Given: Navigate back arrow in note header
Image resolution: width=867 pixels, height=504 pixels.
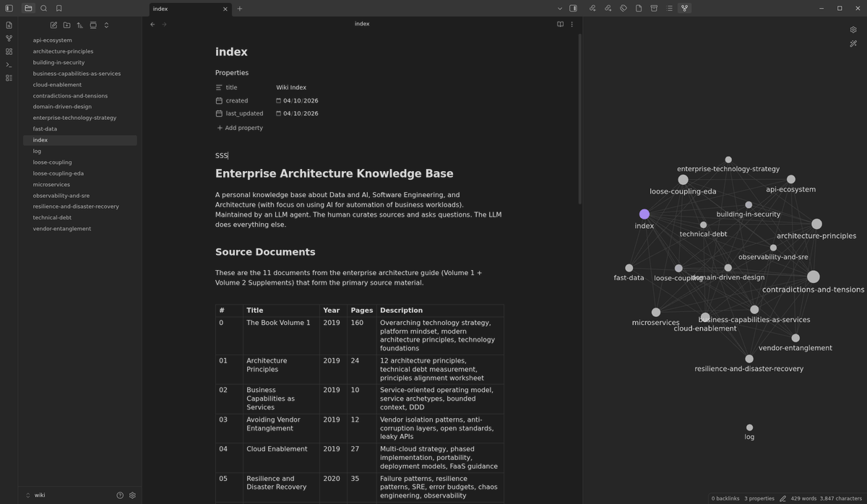Looking at the screenshot, I should coord(152,25).
